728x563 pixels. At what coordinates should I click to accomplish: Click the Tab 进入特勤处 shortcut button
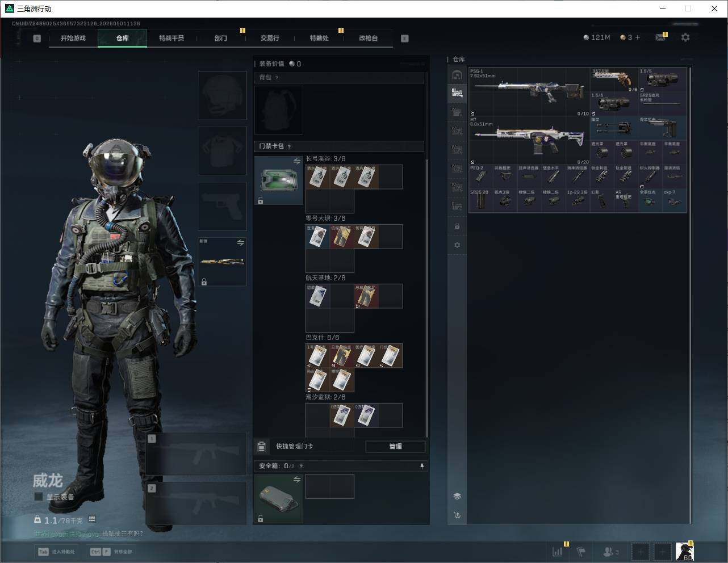click(x=56, y=552)
